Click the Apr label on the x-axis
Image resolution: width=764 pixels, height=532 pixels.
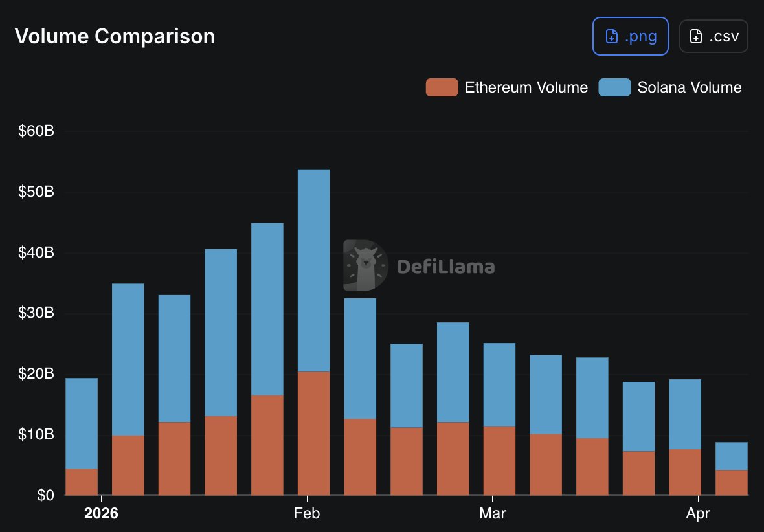(x=698, y=514)
